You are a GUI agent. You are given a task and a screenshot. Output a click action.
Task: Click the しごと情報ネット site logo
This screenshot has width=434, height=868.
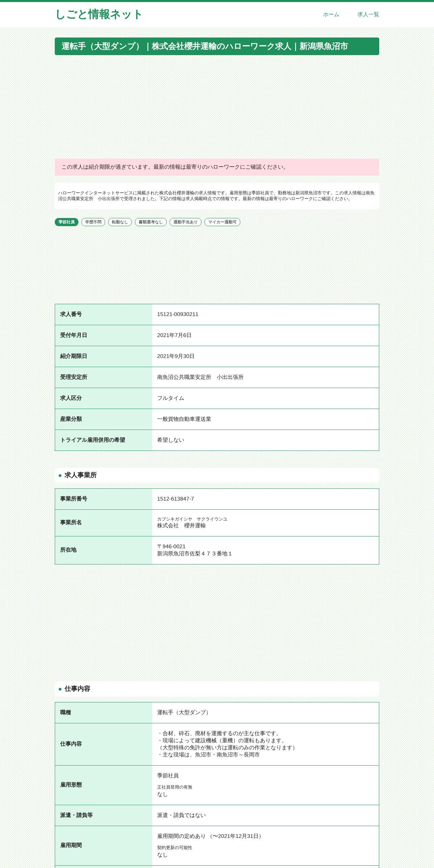(98, 15)
